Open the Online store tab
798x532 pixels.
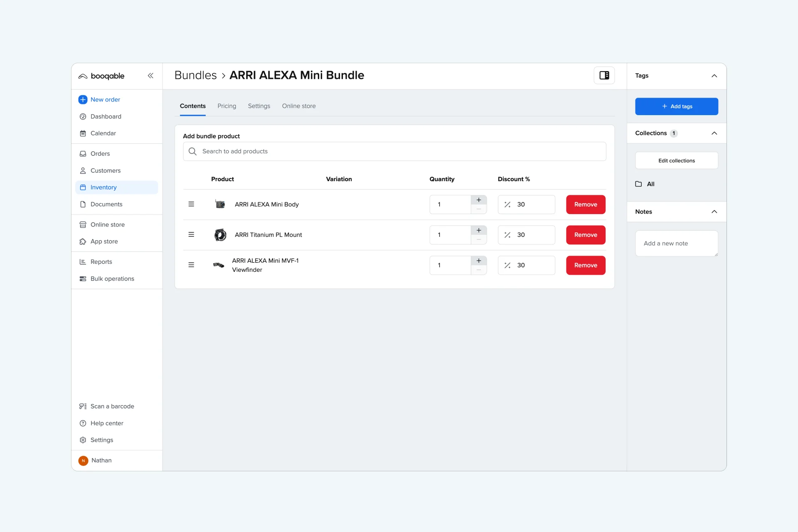click(x=299, y=106)
